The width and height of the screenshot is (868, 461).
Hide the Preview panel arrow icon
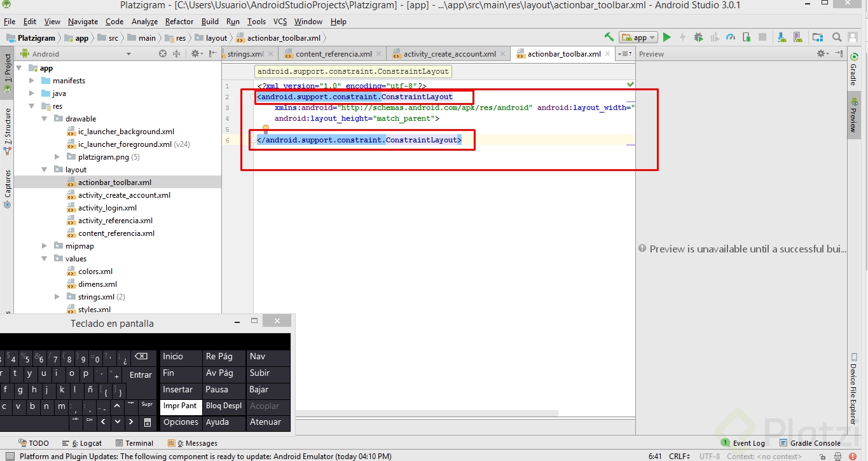(x=839, y=54)
